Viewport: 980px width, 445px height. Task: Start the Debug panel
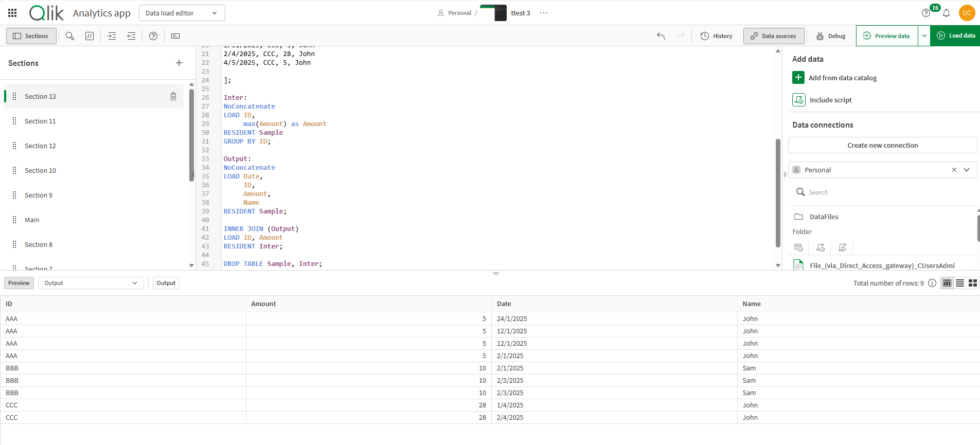click(831, 36)
